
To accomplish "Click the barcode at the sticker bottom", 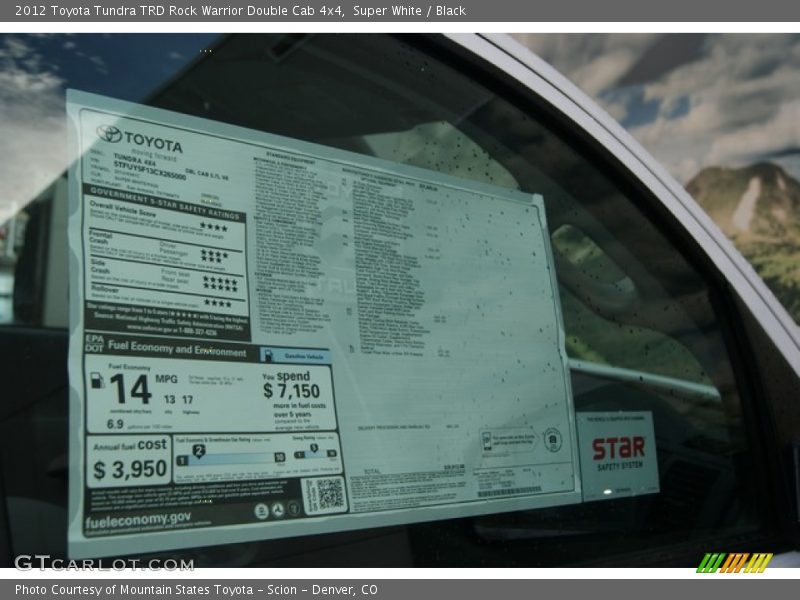I will (509, 491).
